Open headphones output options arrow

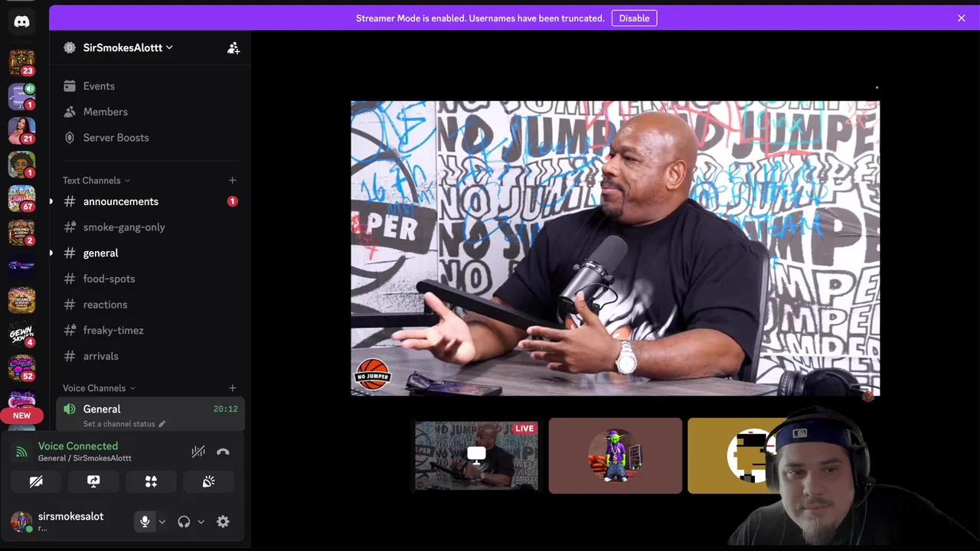(201, 522)
